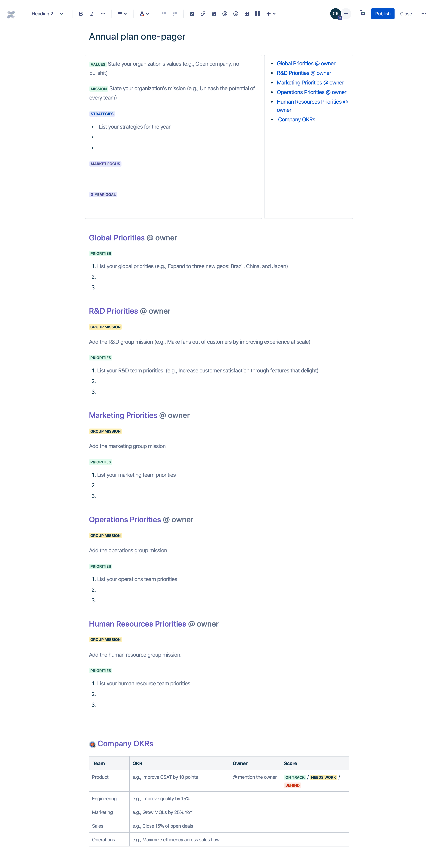
Task: Toggle the task checklist icon
Action: (192, 13)
